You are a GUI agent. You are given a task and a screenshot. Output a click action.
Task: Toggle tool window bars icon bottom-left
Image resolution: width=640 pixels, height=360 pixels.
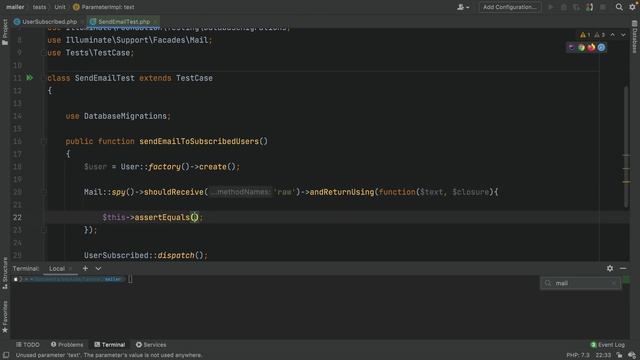[6, 355]
